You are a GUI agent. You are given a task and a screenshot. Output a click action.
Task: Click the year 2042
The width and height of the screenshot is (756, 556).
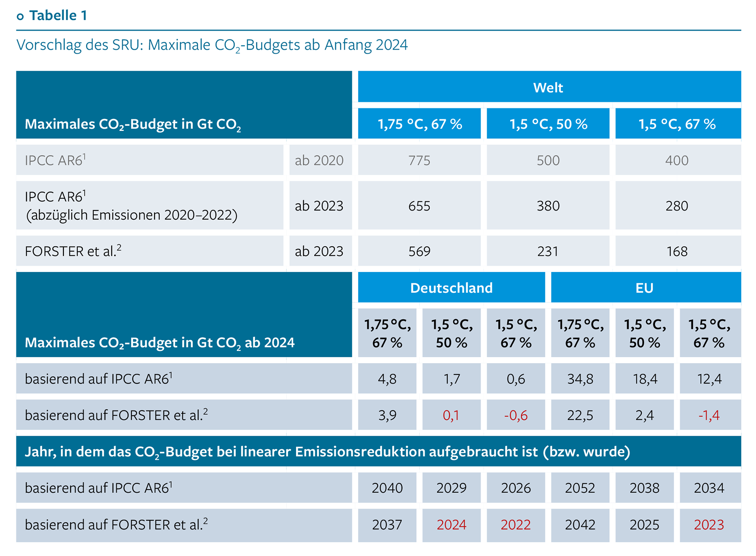(x=580, y=524)
